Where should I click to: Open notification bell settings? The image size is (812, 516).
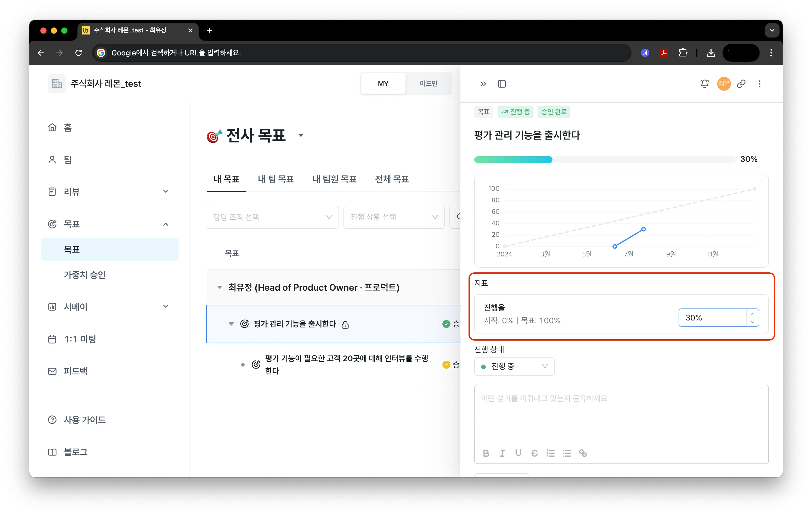[704, 84]
